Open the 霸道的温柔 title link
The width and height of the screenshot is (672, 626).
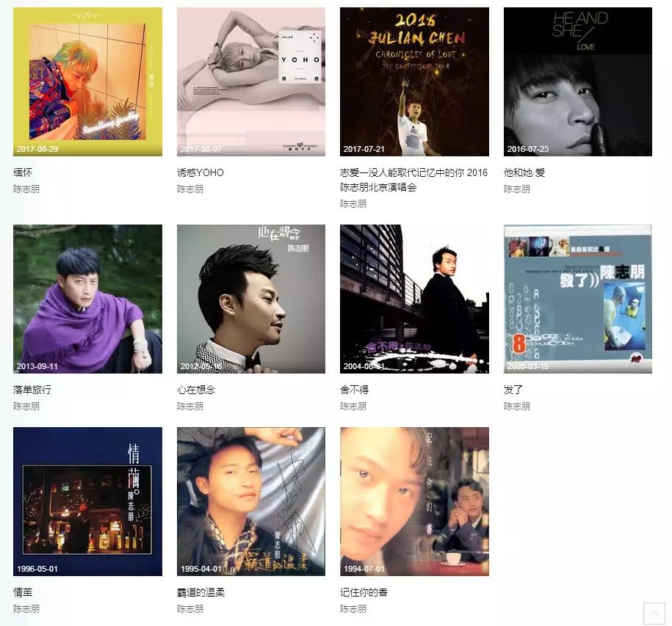200,592
